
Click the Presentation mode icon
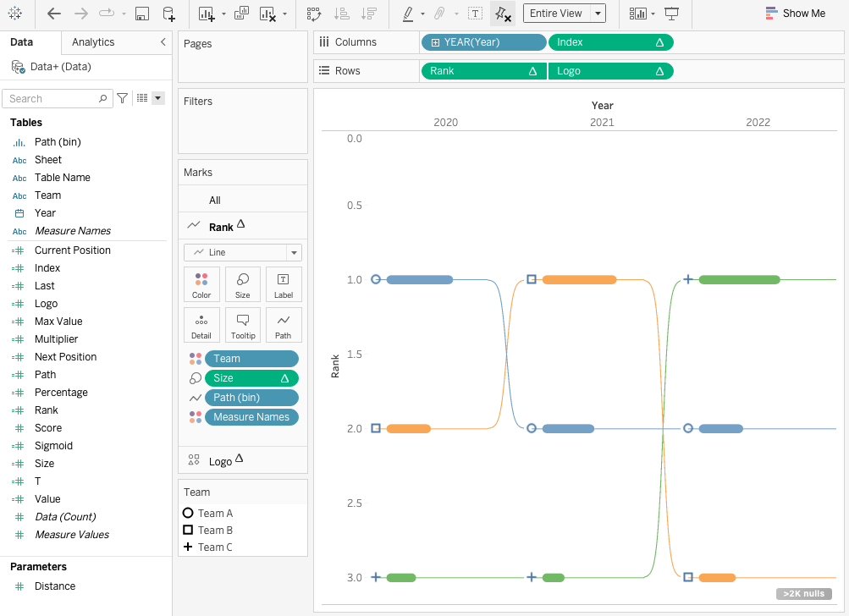pyautogui.click(x=671, y=14)
